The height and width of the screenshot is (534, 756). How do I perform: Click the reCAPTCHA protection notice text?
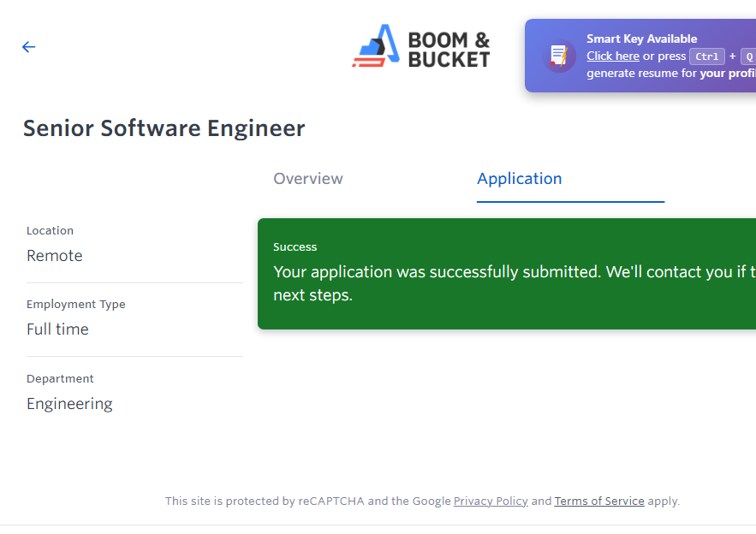(x=308, y=501)
